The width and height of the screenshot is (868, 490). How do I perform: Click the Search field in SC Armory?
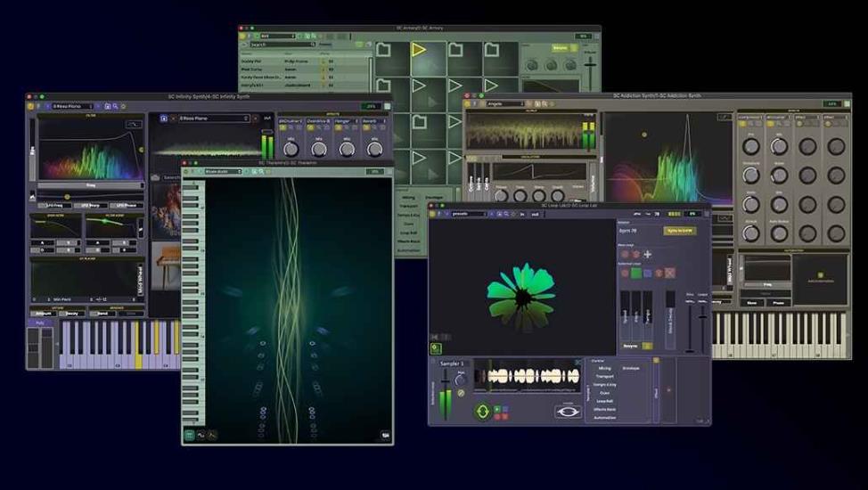[281, 44]
